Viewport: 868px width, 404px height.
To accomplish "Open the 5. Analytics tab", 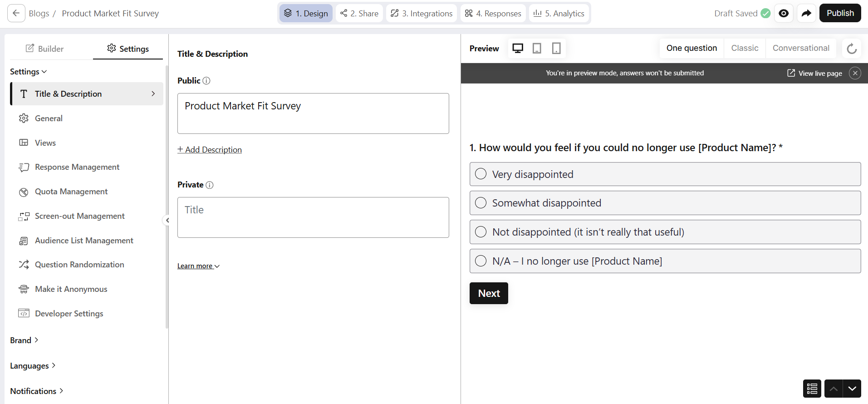I will [x=559, y=13].
